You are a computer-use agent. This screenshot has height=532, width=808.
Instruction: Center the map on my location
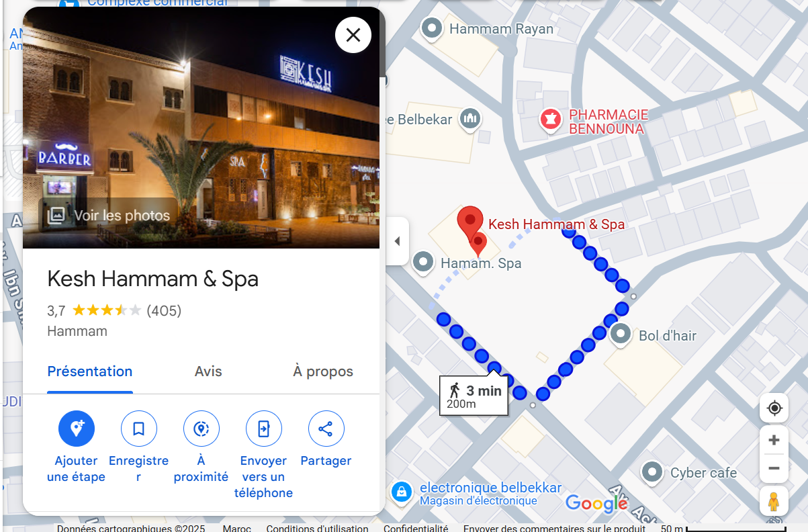tap(774, 408)
